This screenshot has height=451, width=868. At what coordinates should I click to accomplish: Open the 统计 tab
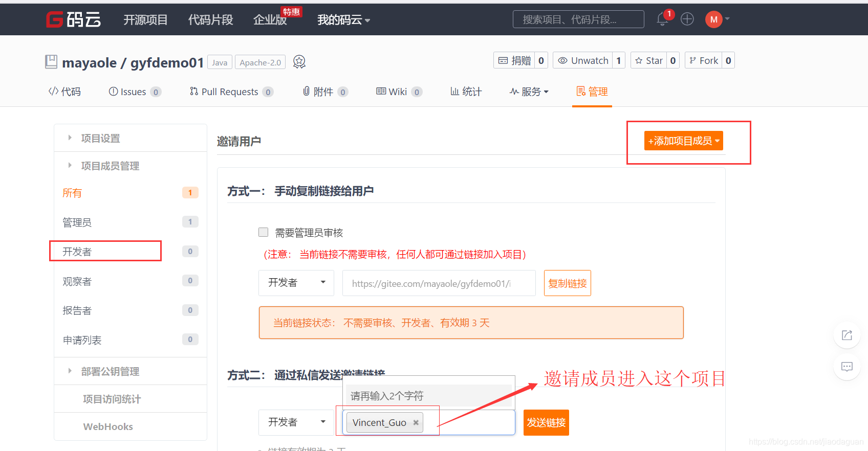pos(466,92)
